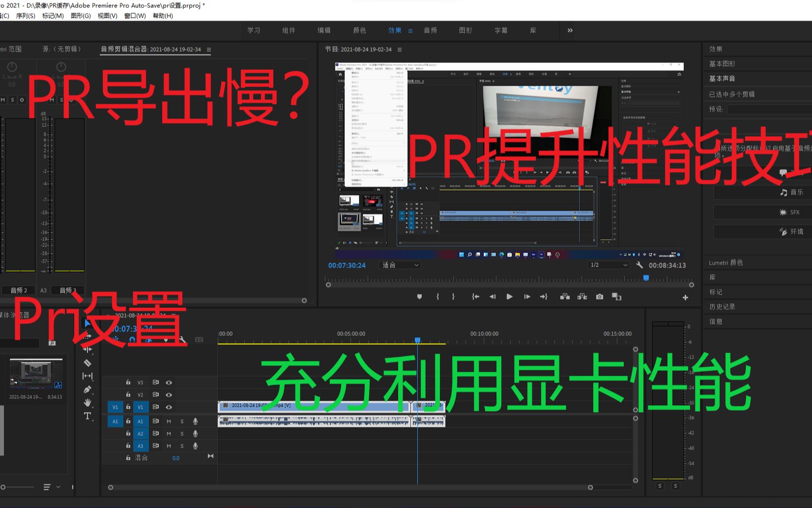The height and width of the screenshot is (508, 812).
Task: Click the timeline closed captions CC icon
Action: [x=199, y=339]
